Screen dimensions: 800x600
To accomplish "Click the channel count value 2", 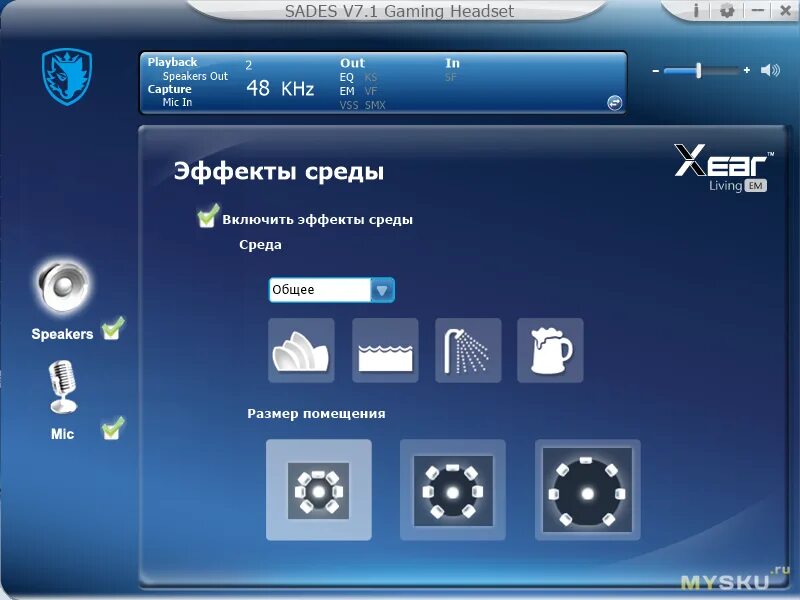I will 248,65.
